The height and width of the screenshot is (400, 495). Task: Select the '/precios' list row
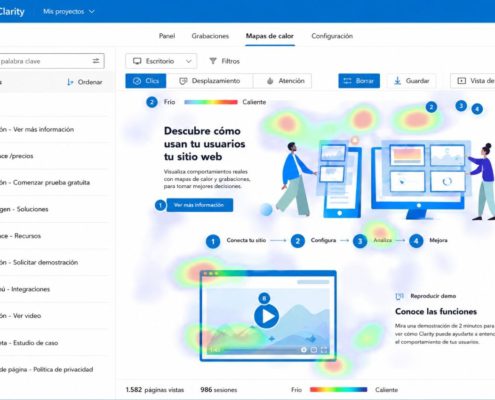click(55, 156)
